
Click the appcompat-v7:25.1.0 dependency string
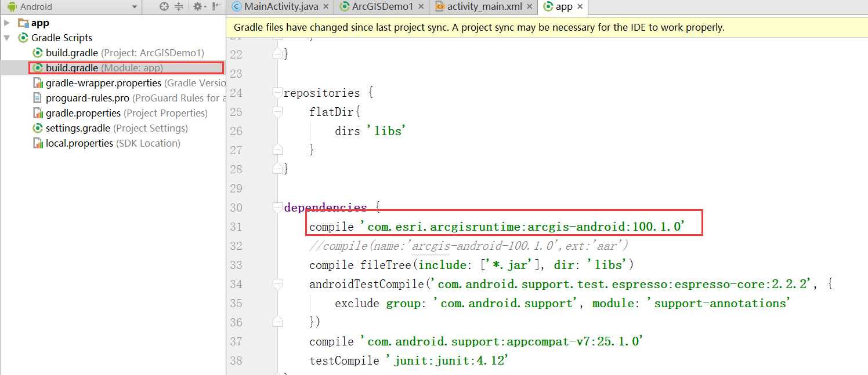(x=502, y=341)
